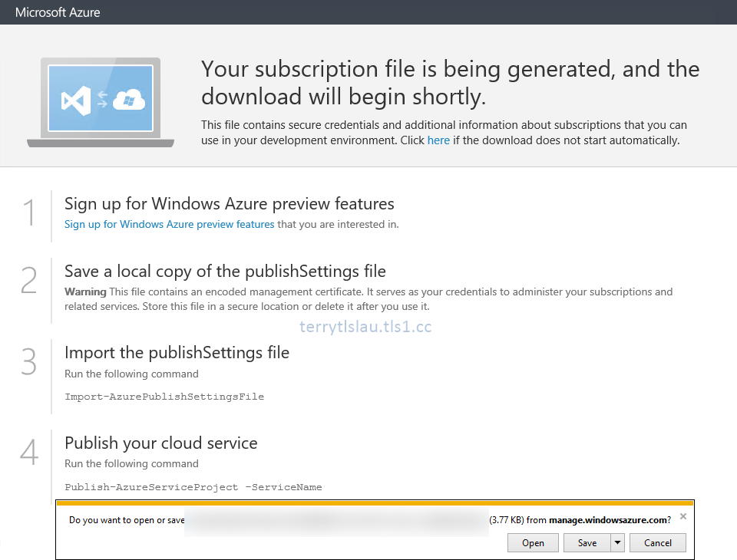The image size is (737, 560).
Task: Click the Microsoft Azure header title
Action: click(58, 12)
